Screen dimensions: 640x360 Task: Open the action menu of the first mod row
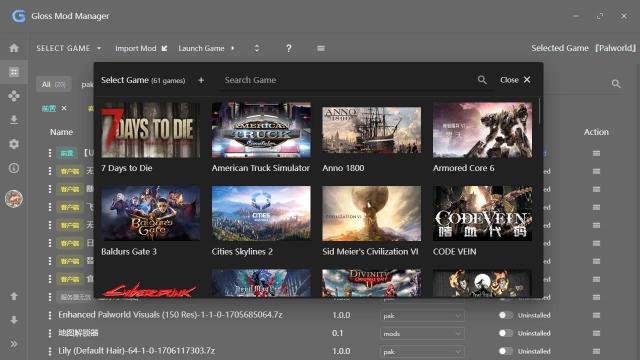[596, 153]
